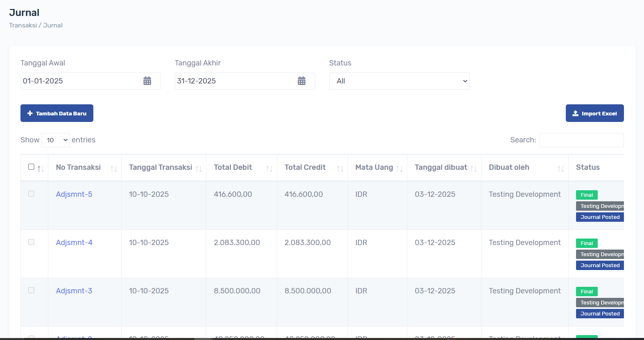The image size is (644, 340).
Task: Sort by Total Debit column arrows
Action: point(269,169)
